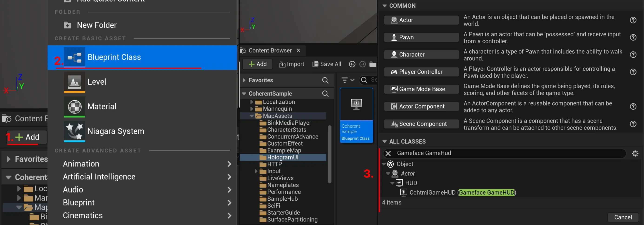This screenshot has width=644, height=225.
Task: Expand the Localization folder
Action: (252, 102)
